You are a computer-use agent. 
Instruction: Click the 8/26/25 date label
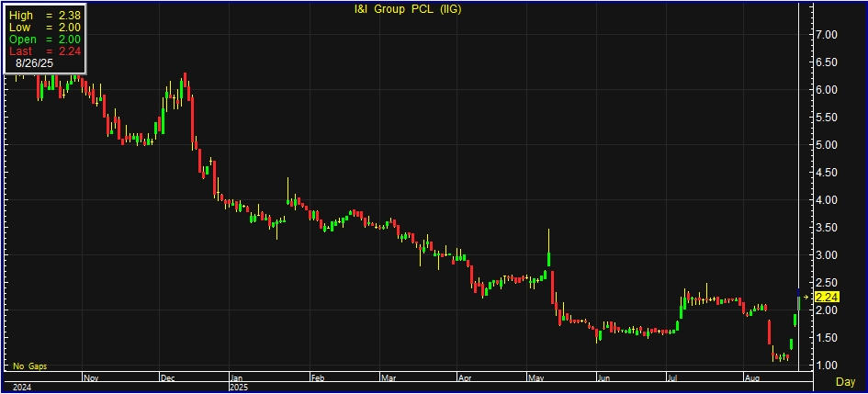(34, 63)
